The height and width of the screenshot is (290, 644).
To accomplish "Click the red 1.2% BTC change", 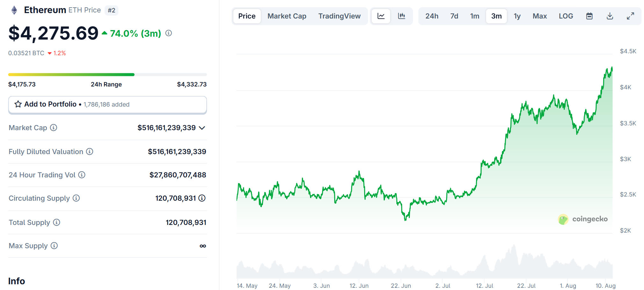I will pos(57,53).
